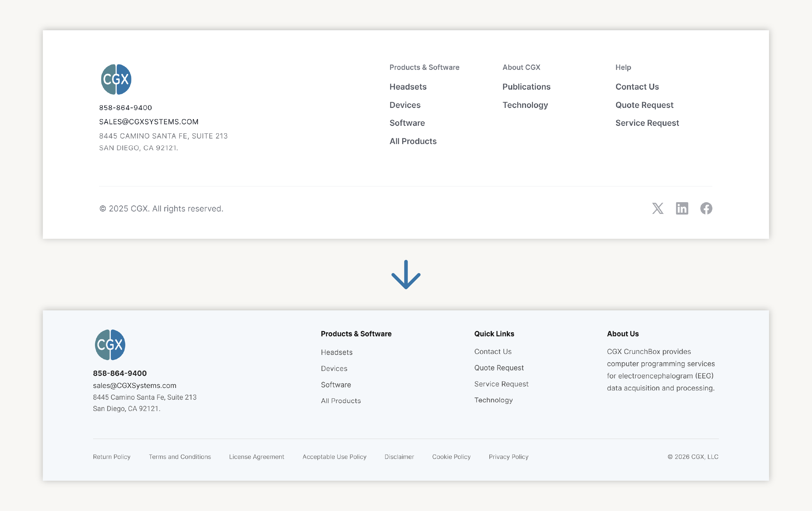Click the uppercase SALES@CGXSYSTEMS.COM email
This screenshot has width=812, height=511.
pyautogui.click(x=149, y=122)
